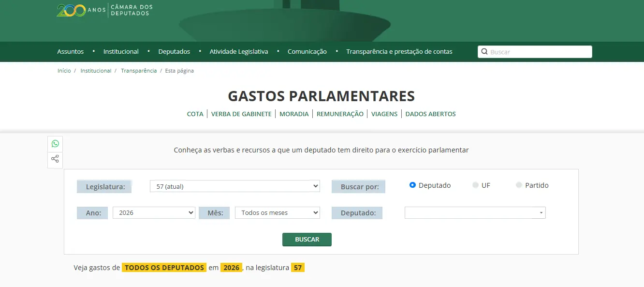This screenshot has height=287, width=644.
Task: Open the Legislatura dropdown showing 57 (atual)
Action: pyautogui.click(x=235, y=186)
